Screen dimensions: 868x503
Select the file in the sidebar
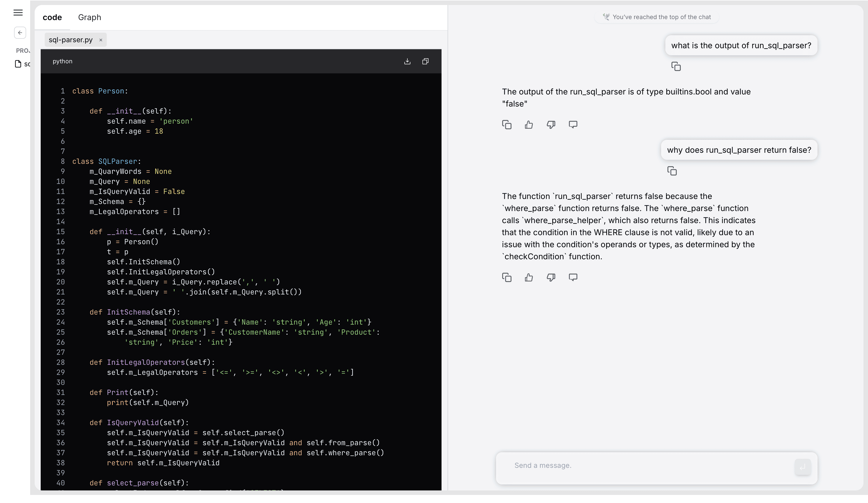23,64
